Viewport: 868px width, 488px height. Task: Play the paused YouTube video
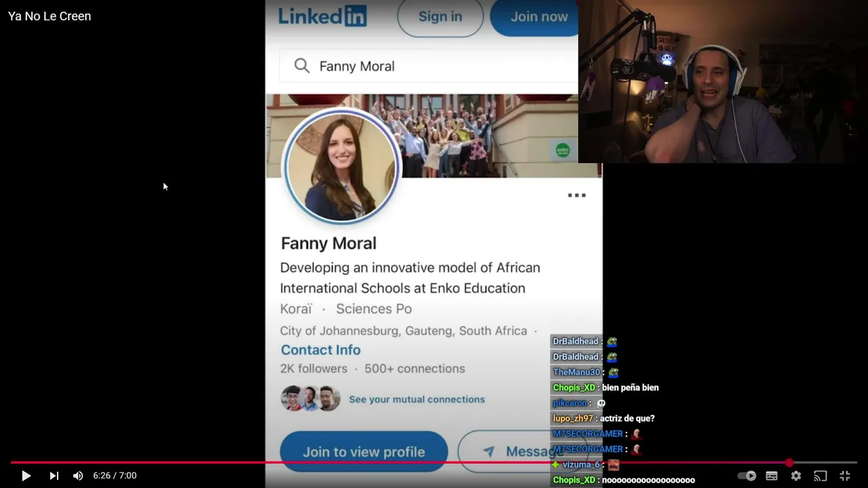(26, 476)
